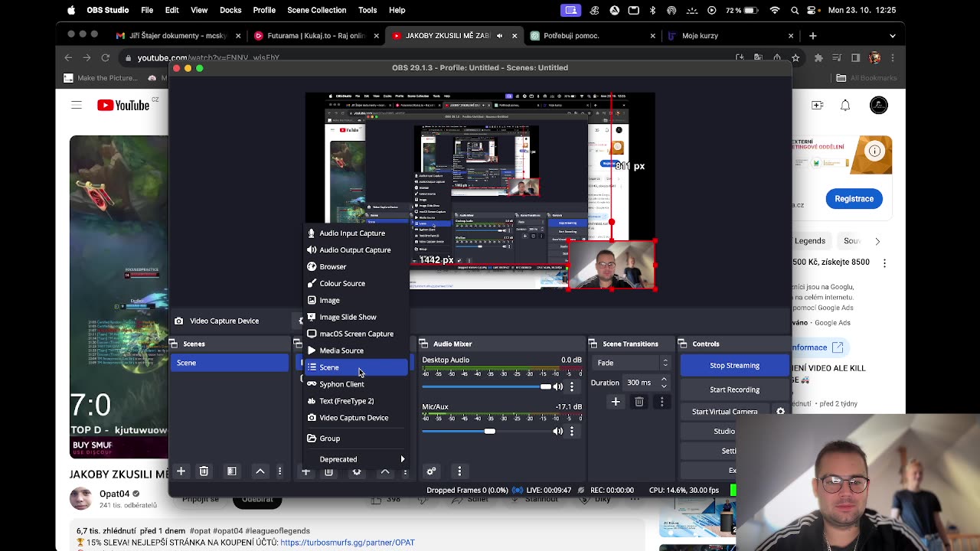The width and height of the screenshot is (980, 551).
Task: Open macOS Spotlight search
Action: click(x=795, y=10)
